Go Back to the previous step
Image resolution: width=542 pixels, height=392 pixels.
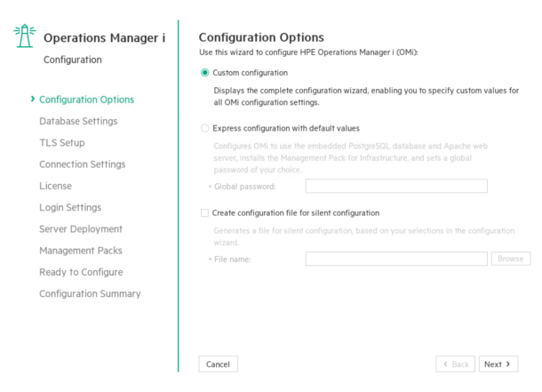(x=455, y=364)
